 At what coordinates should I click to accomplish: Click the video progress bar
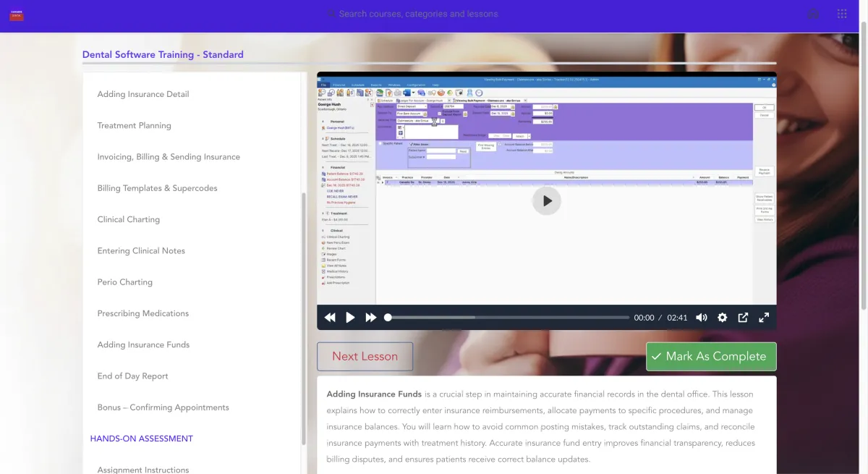[x=507, y=318]
